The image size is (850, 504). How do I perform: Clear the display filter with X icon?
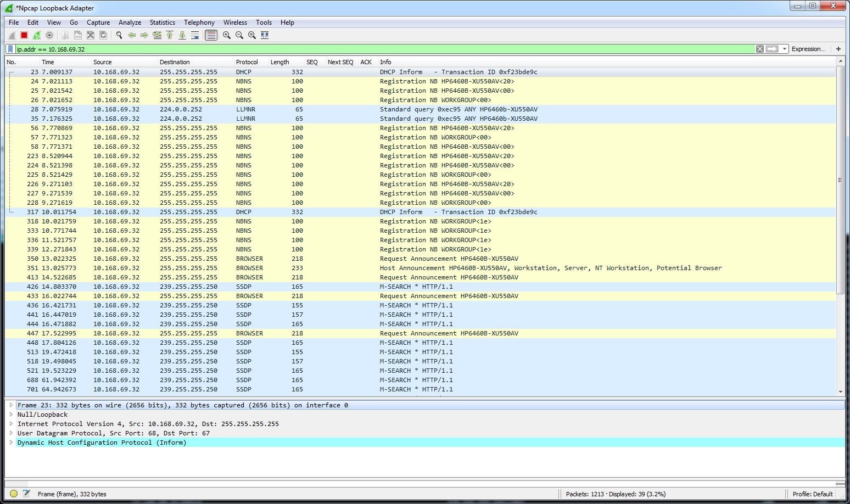click(760, 49)
